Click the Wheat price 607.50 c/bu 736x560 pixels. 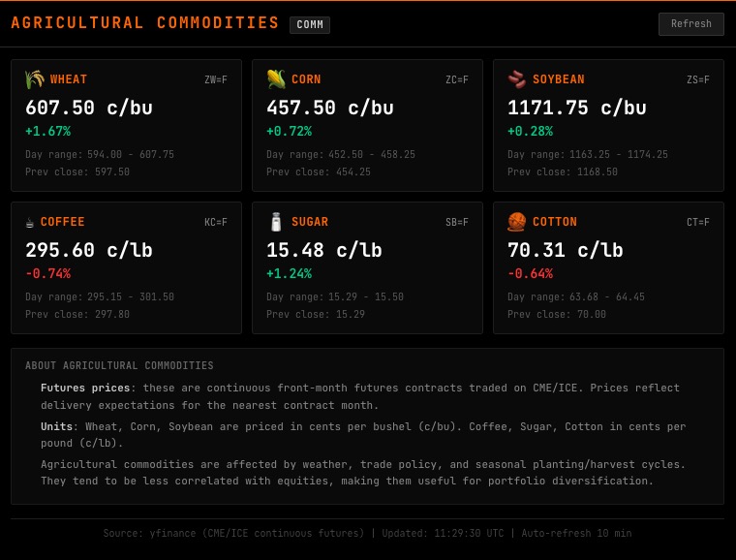[89, 108]
